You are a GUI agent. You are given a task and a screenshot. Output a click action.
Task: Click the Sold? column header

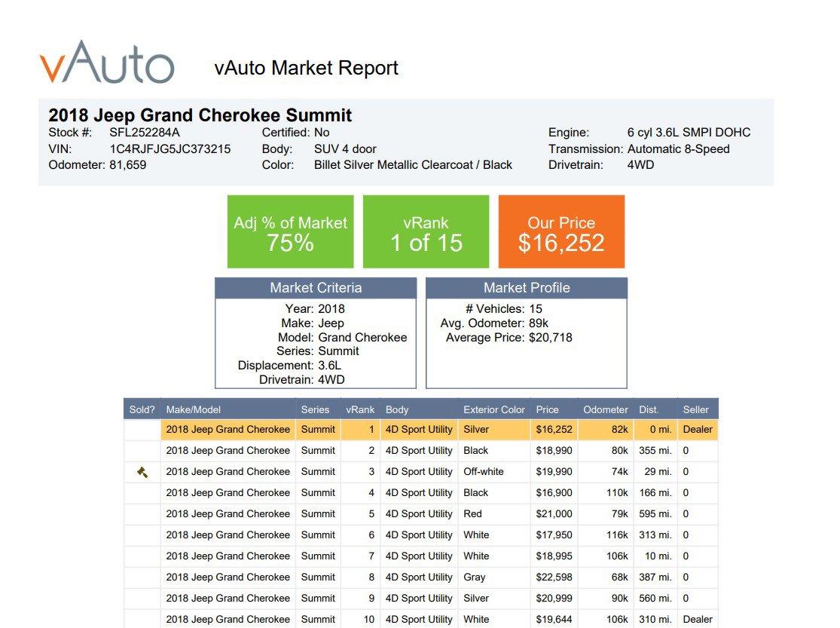(x=142, y=409)
